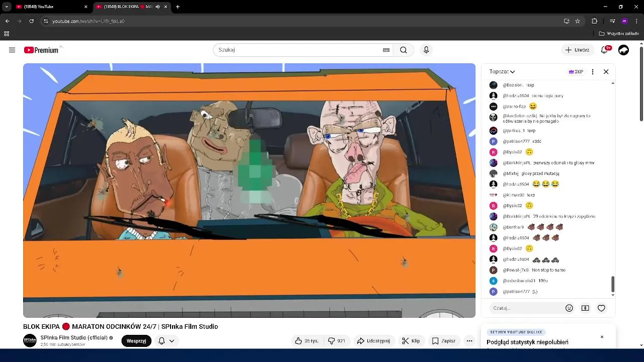The image size is (644, 362).
Task: Click @Pawel-j7x6 'Non stop to samo' message
Action: [x=534, y=270]
